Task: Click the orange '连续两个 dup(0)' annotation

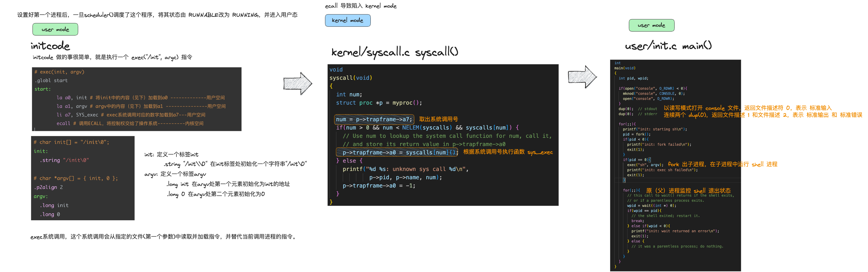Action: [x=762, y=115]
